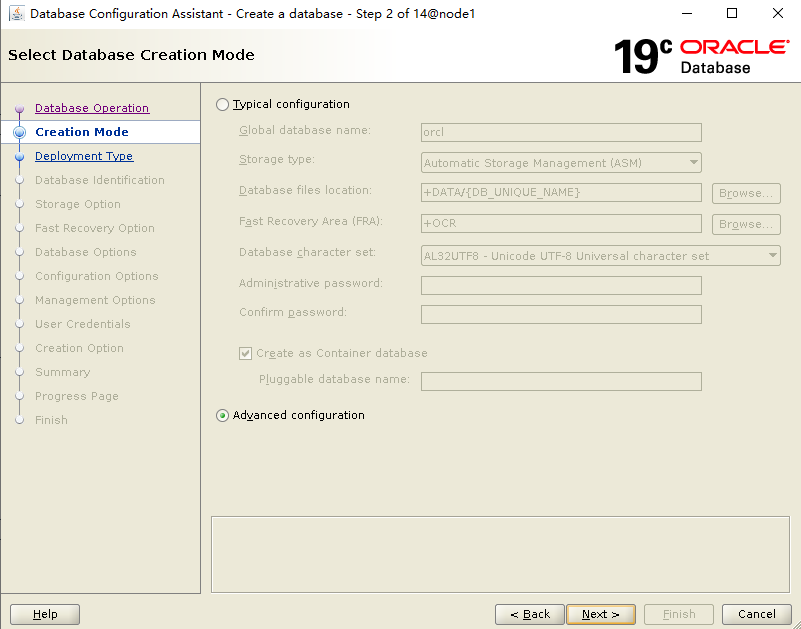Select the Advanced configuration radio button
Screen dimensions: 801x629
222,415
